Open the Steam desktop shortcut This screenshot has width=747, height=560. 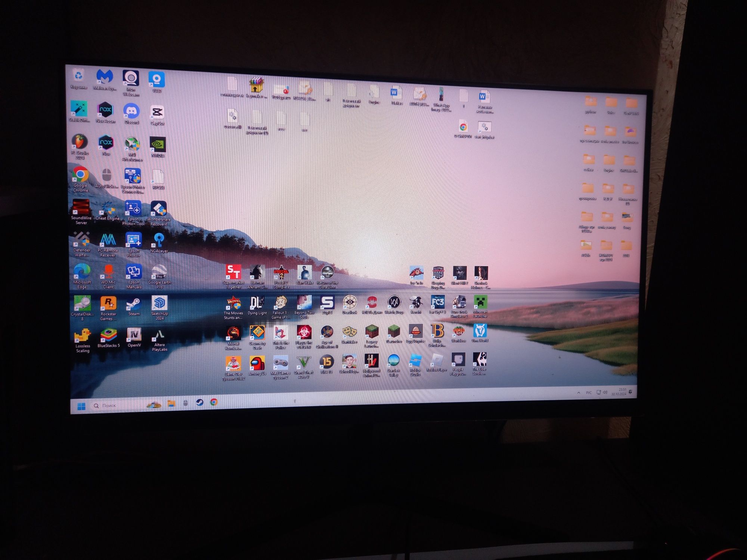133,307
